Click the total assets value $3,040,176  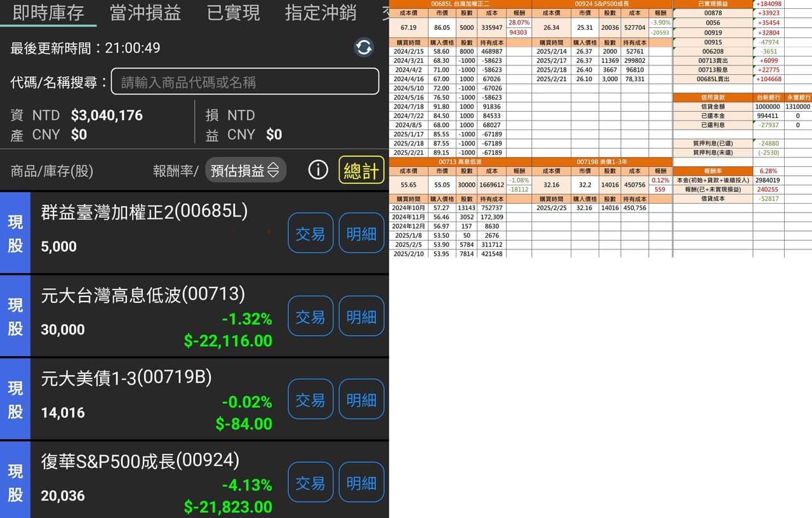[x=107, y=116]
